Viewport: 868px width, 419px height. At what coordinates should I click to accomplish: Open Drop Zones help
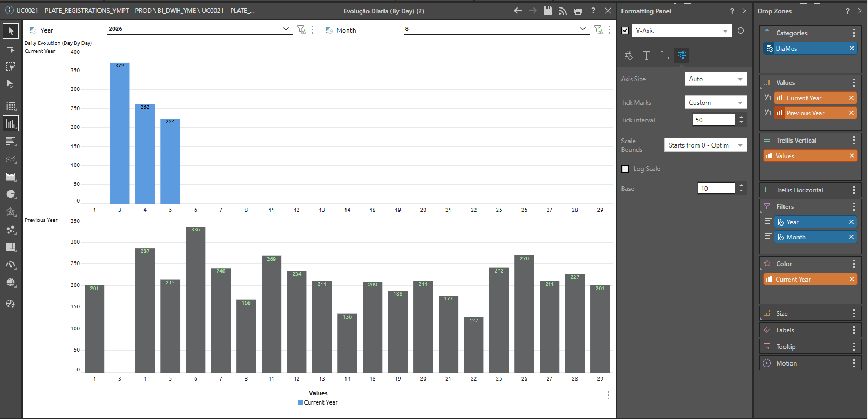(848, 11)
